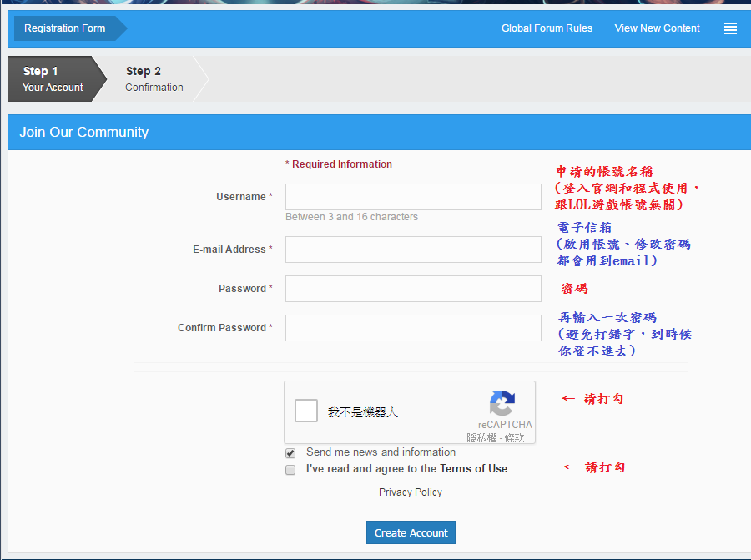Open View New Content link
Image resolution: width=751 pixels, height=560 pixels.
[657, 28]
